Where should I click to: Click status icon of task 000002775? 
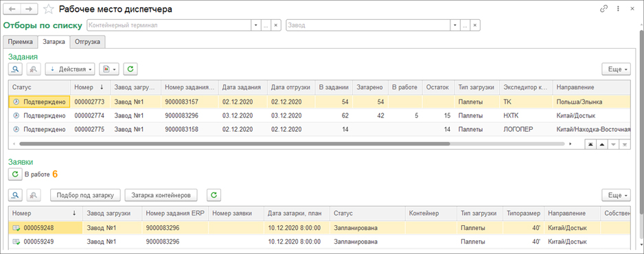pos(16,129)
